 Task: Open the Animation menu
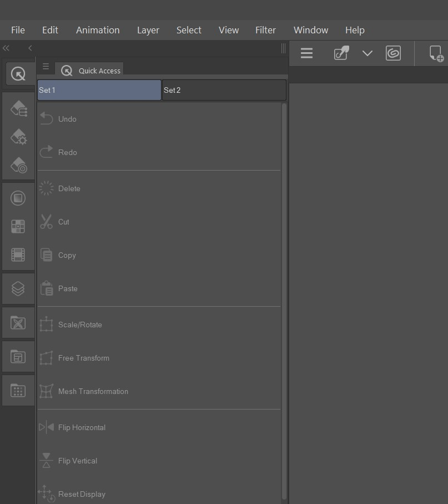[x=98, y=30]
